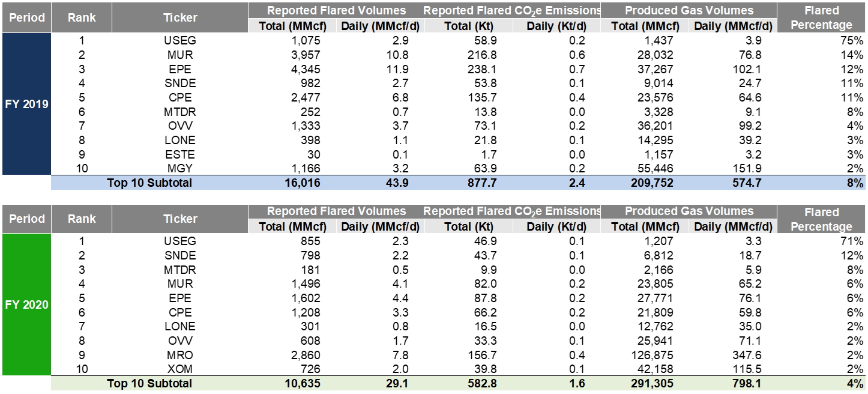This screenshot has height=394, width=868.
Task: Click the FY 2019 subtotal daily value 43.9
Action: (397, 183)
